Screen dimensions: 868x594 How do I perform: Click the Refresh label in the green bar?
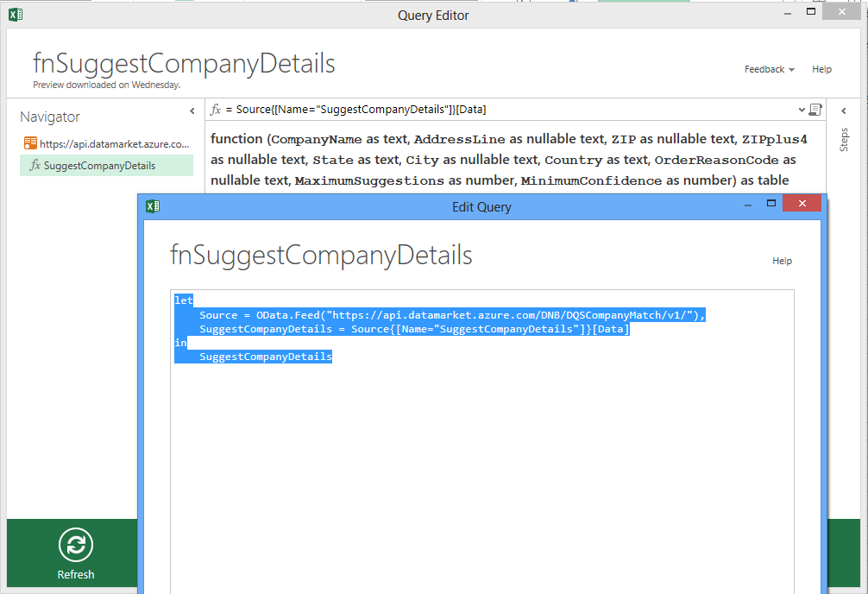[76, 575]
